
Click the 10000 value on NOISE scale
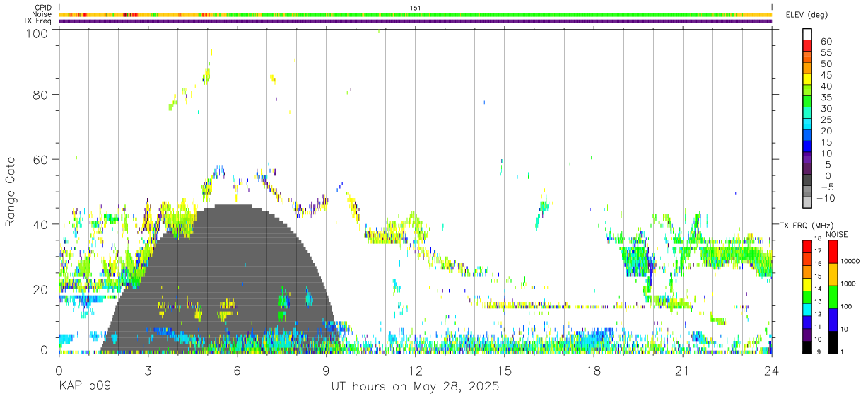[850, 261]
